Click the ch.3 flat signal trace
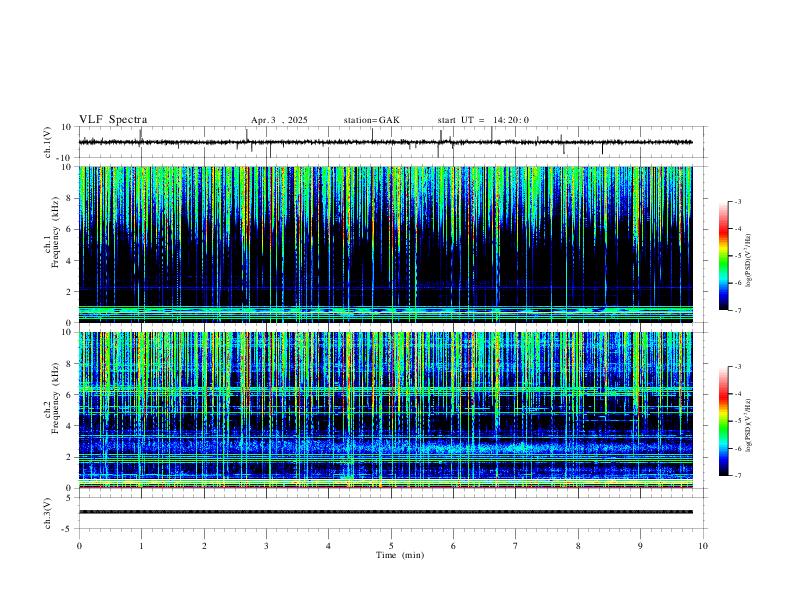The width and height of the screenshot is (792, 612). tap(385, 512)
